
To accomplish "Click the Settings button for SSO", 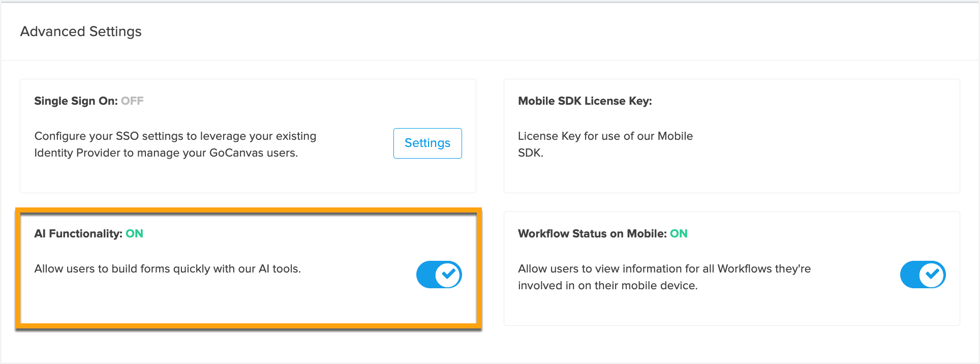I will pyautogui.click(x=427, y=143).
